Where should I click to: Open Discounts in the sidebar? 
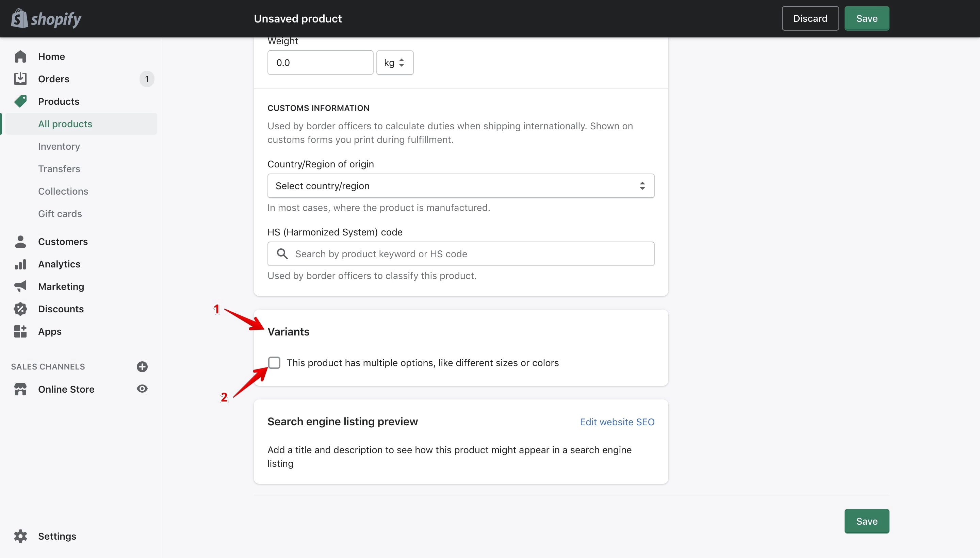(61, 309)
